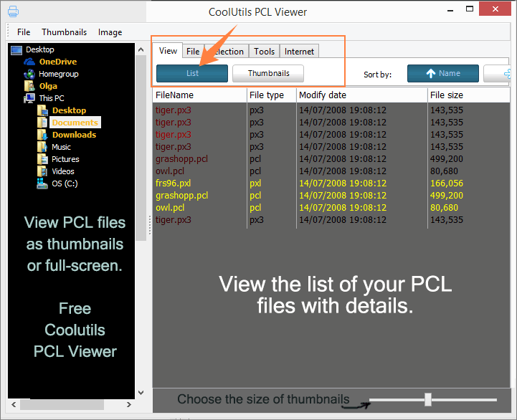Viewport: 517px width, 420px height.
Task: Select This PC in the folder tree
Action: pos(52,98)
